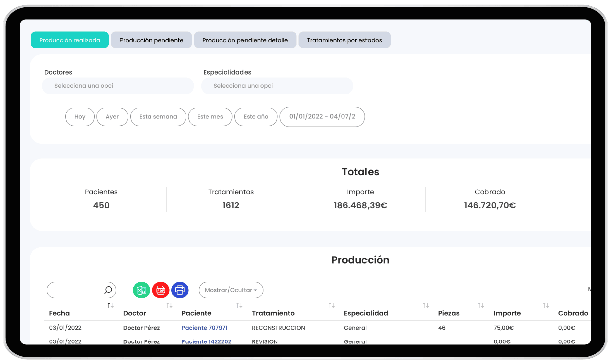Filter by Esta semana

pos(158,117)
